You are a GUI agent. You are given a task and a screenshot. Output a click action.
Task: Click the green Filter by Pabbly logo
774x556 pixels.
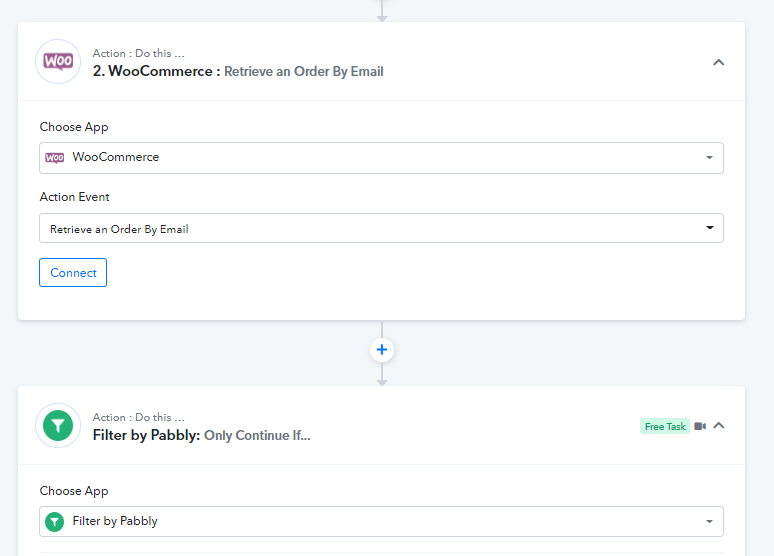pyautogui.click(x=58, y=426)
